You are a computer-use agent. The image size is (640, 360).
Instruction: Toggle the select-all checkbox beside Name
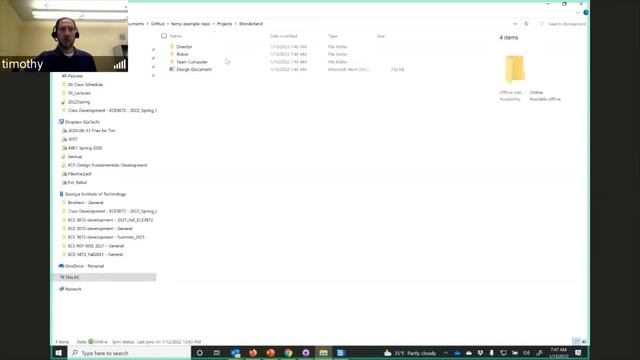(164, 36)
